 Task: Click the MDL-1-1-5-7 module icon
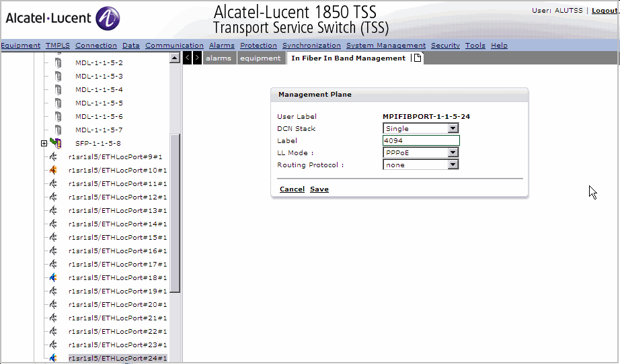(58, 130)
